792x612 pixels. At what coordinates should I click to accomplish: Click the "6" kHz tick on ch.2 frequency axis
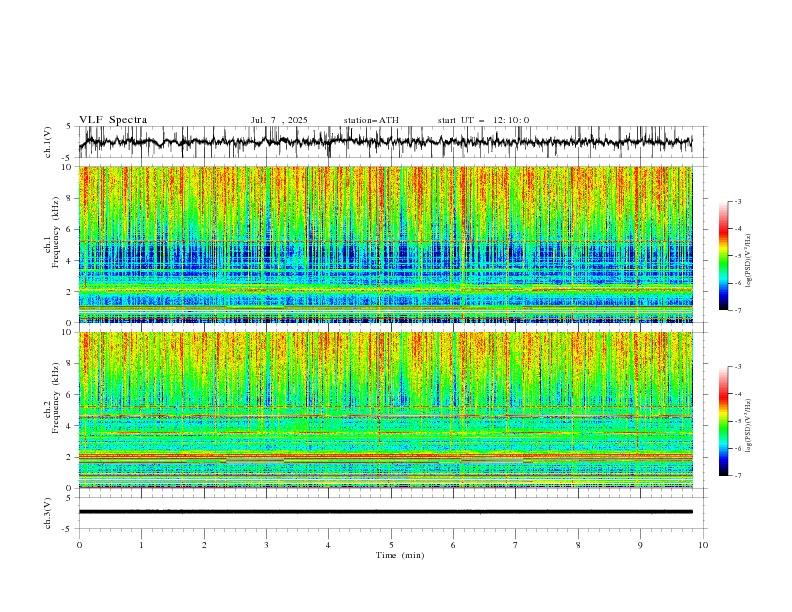click(70, 395)
